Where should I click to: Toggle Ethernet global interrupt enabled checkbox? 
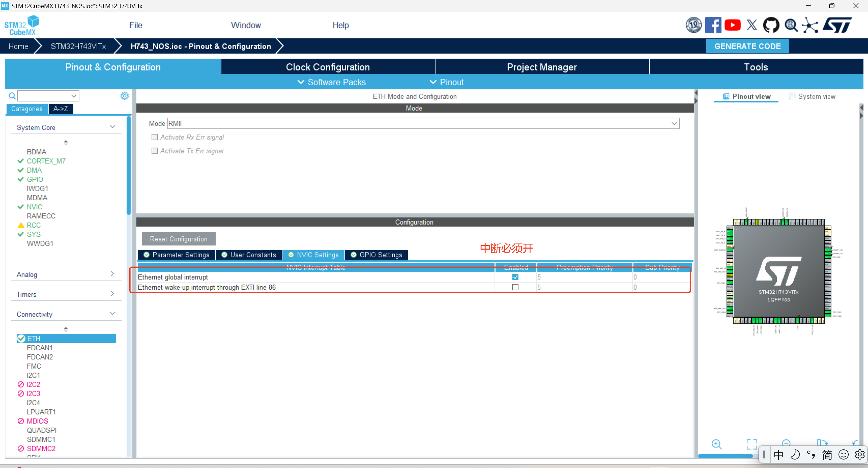click(515, 277)
